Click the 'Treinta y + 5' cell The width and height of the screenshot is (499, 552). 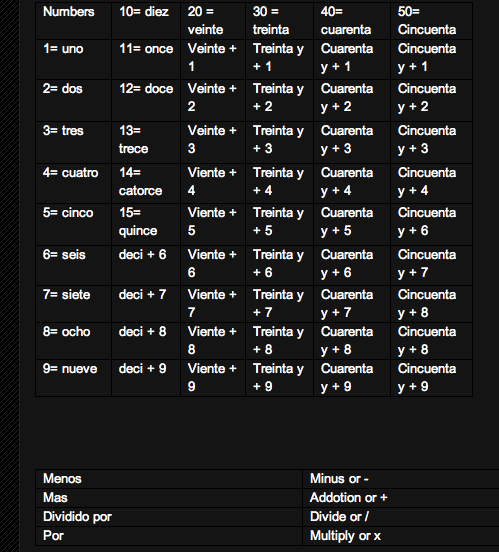[x=280, y=224]
